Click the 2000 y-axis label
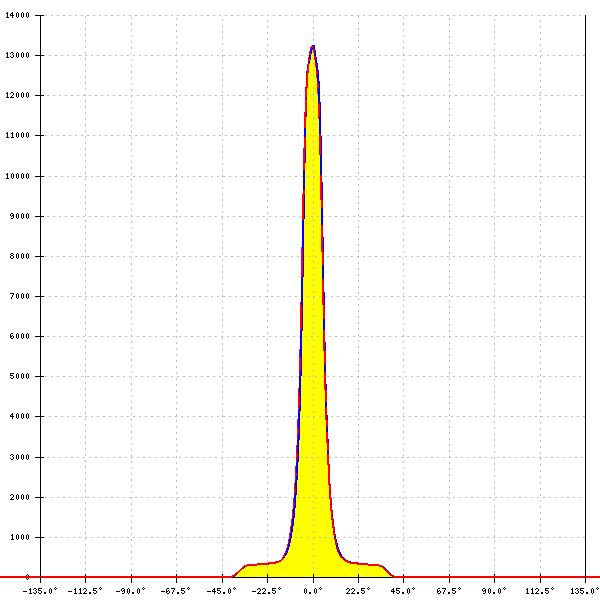This screenshot has height=600, width=600. click(20, 497)
